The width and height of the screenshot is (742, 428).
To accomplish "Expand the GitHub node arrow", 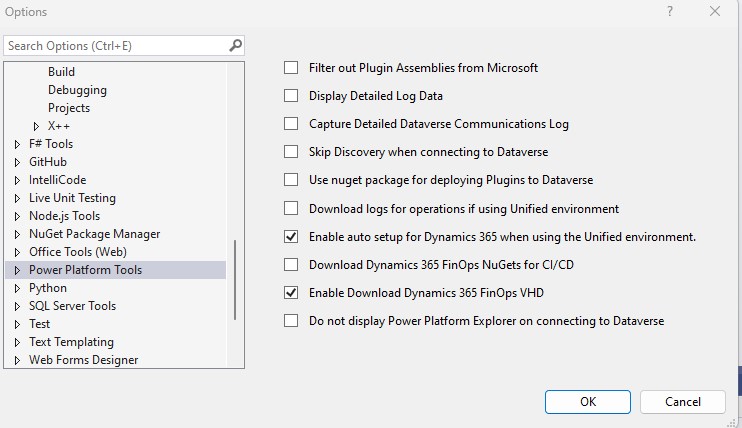I will coord(18,162).
